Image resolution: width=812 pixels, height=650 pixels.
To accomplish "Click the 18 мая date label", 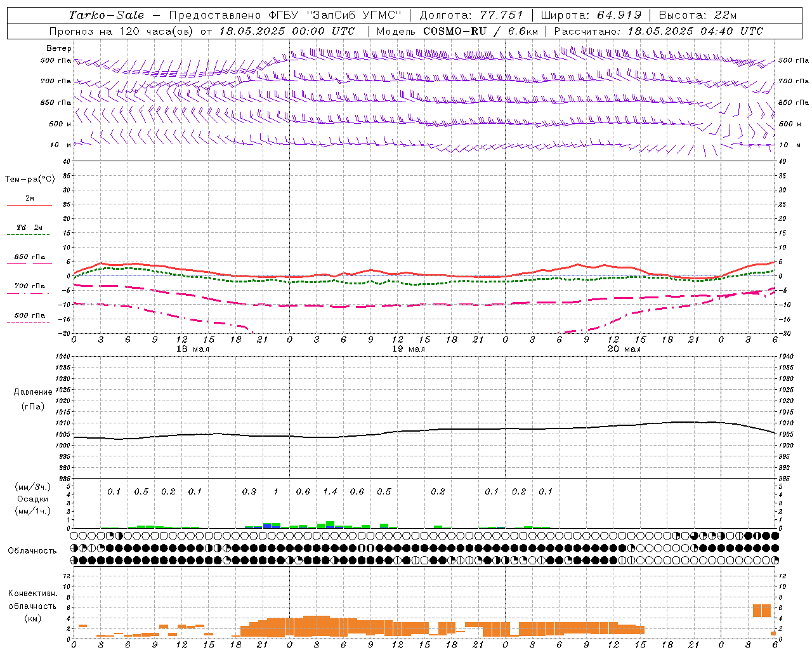I will pyautogui.click(x=192, y=349).
